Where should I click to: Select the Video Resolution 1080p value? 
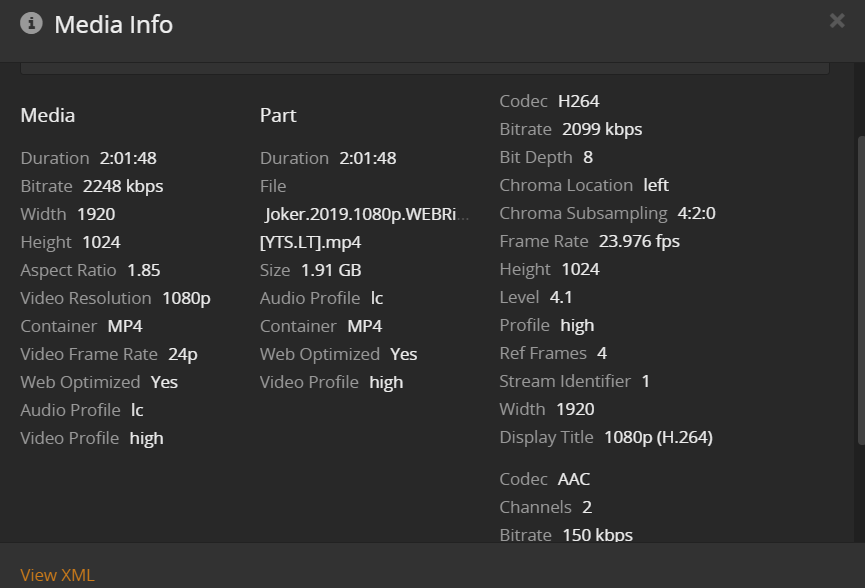point(186,298)
